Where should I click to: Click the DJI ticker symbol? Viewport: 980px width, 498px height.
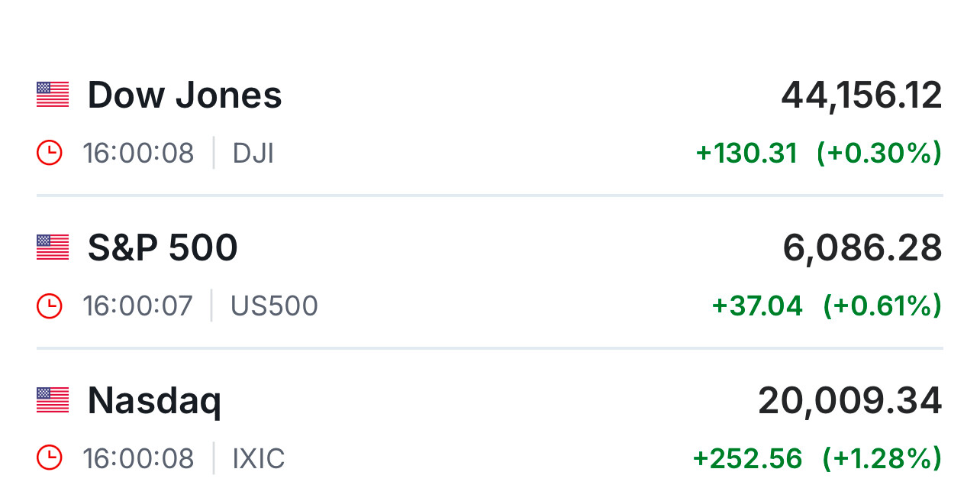(x=253, y=154)
